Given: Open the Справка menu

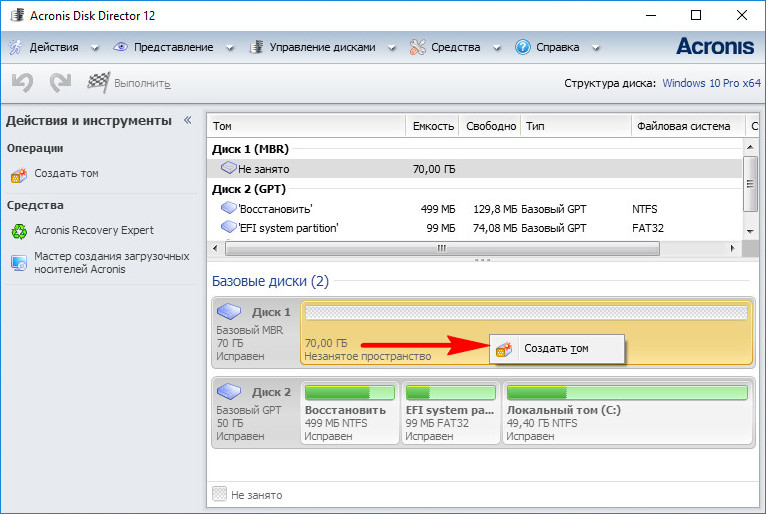Looking at the screenshot, I should pyautogui.click(x=557, y=47).
